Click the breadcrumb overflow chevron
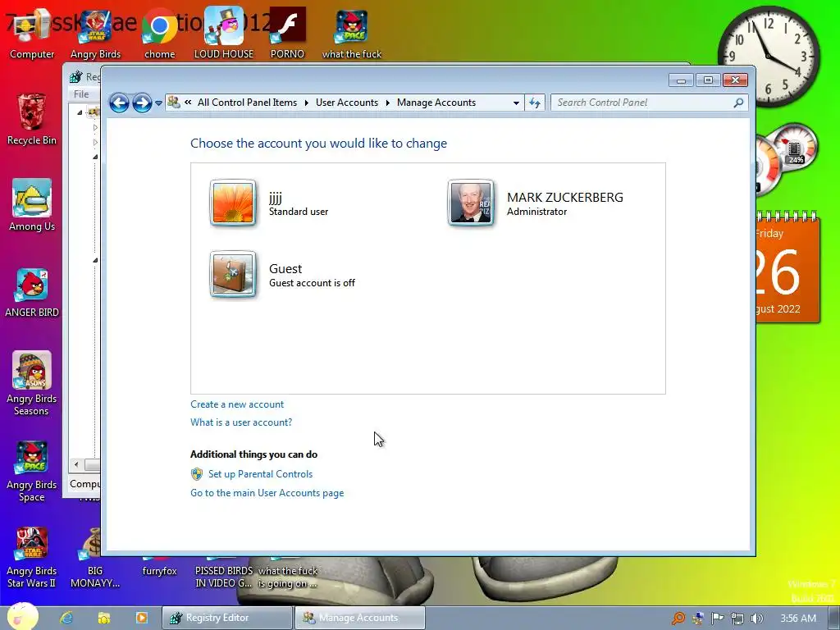This screenshot has width=840, height=630. 188,103
